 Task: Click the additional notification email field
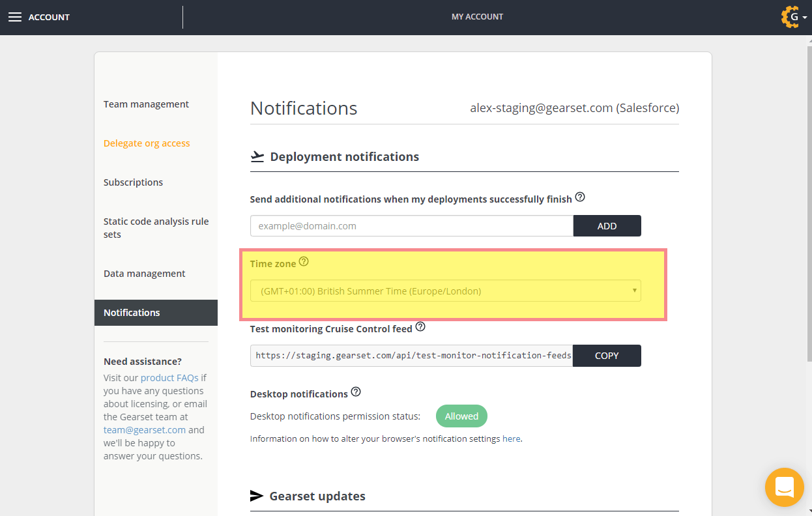coord(411,226)
